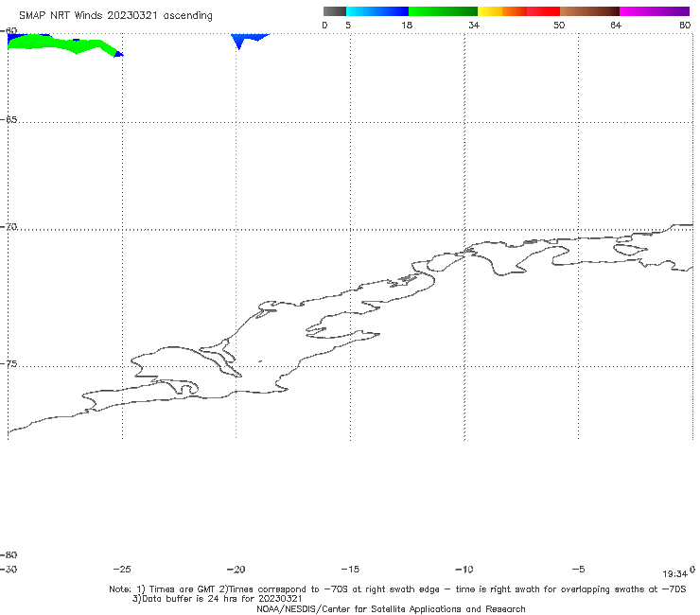Click the latitude label '-70'

(x=9, y=227)
